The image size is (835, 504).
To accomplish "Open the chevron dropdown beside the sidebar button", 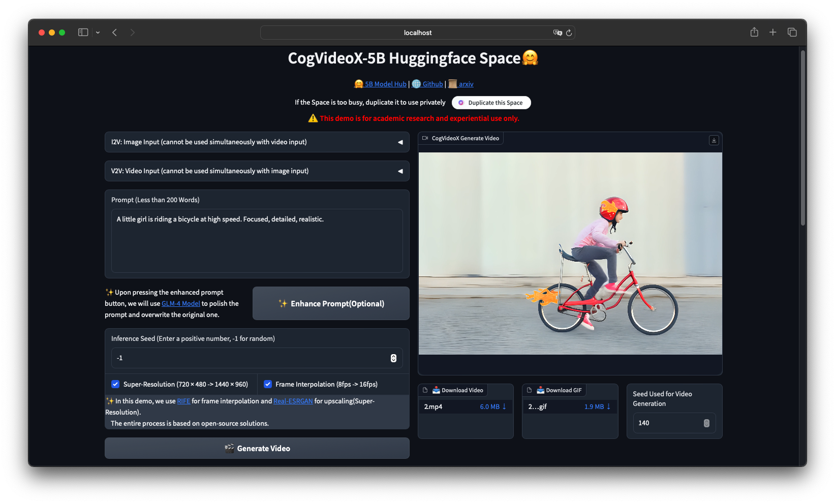I will 98,33.
